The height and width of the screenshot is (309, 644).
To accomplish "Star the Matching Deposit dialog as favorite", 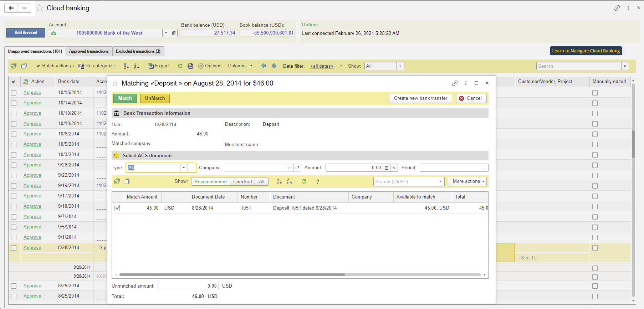I will click(x=115, y=83).
